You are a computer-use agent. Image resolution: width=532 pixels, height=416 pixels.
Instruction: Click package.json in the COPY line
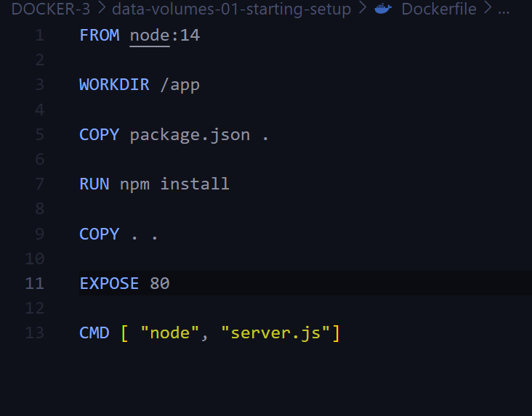[x=190, y=135]
